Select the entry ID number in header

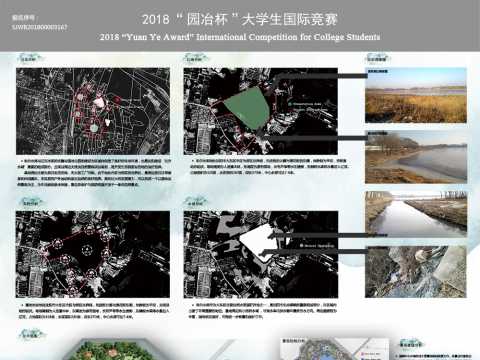tap(40, 27)
